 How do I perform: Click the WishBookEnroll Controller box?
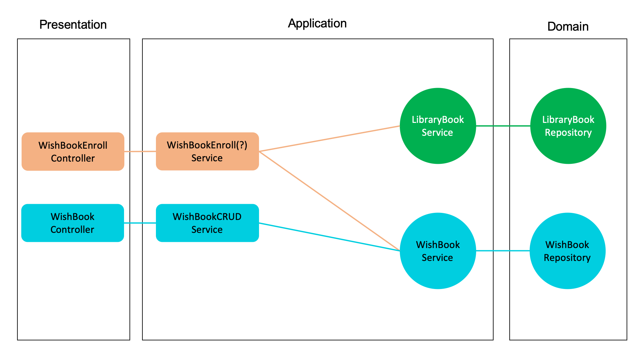coord(73,152)
